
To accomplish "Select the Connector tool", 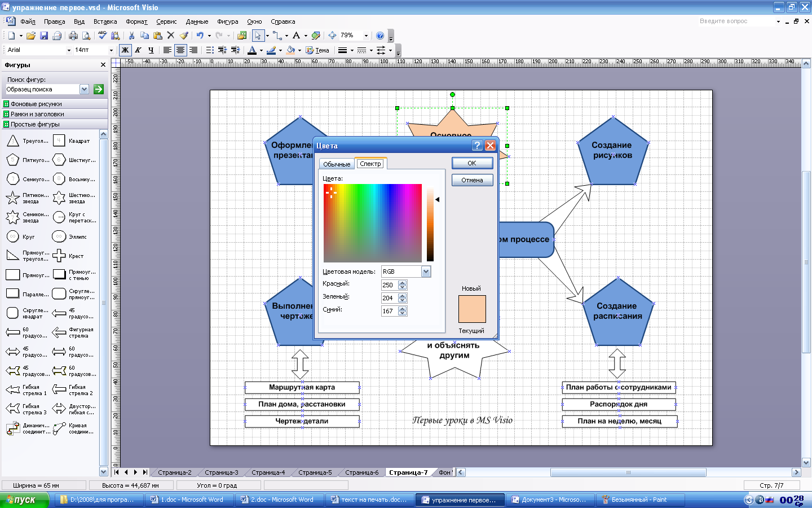I will [x=277, y=36].
